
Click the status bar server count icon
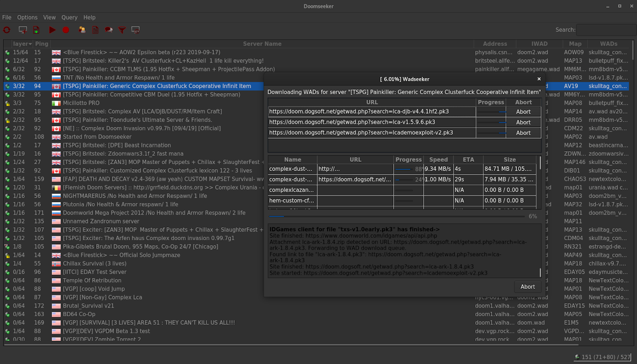577,357
